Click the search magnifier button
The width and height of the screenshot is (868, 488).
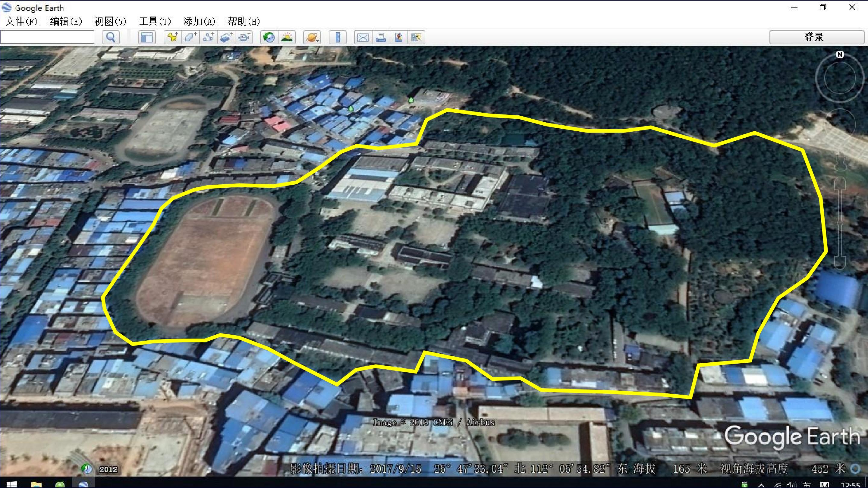[111, 37]
